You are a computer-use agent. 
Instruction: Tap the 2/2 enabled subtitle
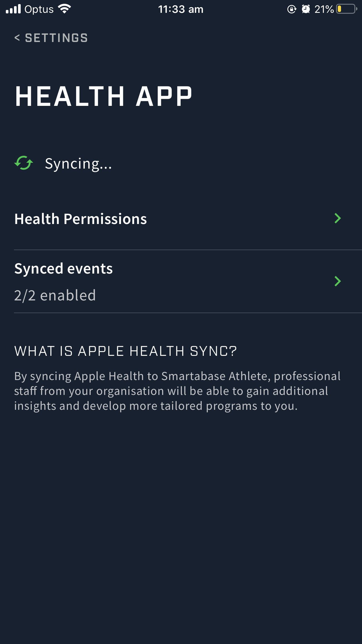(x=55, y=295)
